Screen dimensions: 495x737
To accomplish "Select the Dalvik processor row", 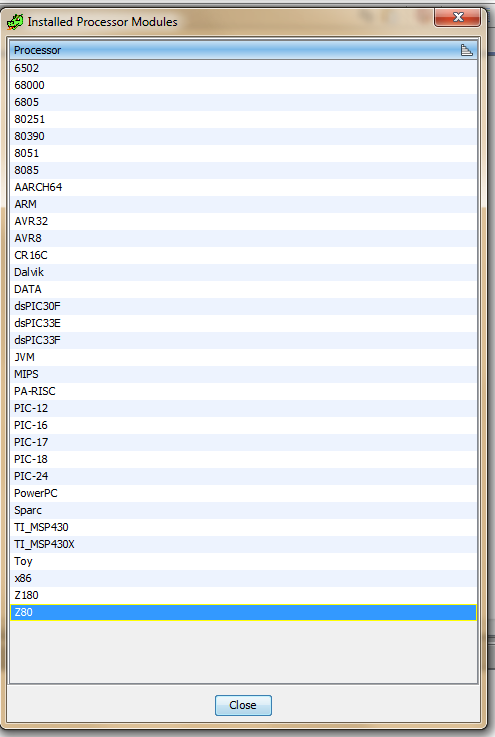I will [x=243, y=272].
